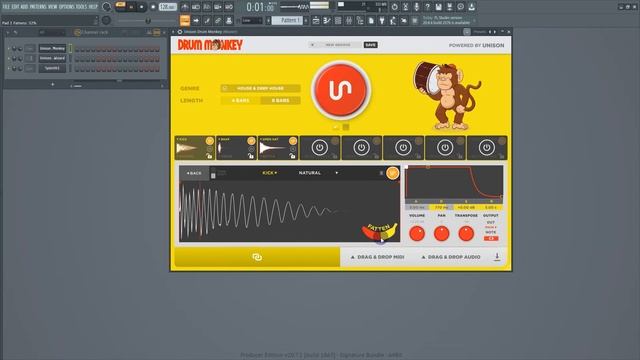Open the snap Line dropdown in toolbar
This screenshot has height=360, width=640.
[252, 20]
